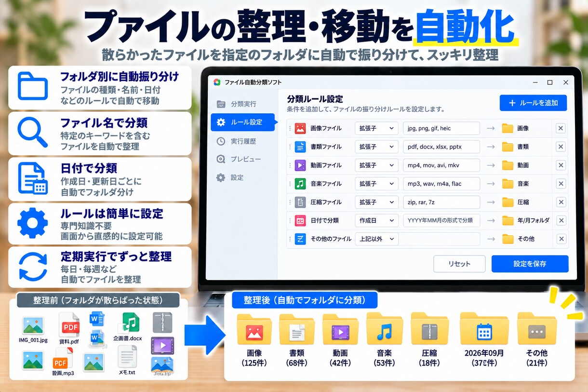Select the メモ.txt file icon
Viewport: 588px width, 392px height.
(x=127, y=356)
